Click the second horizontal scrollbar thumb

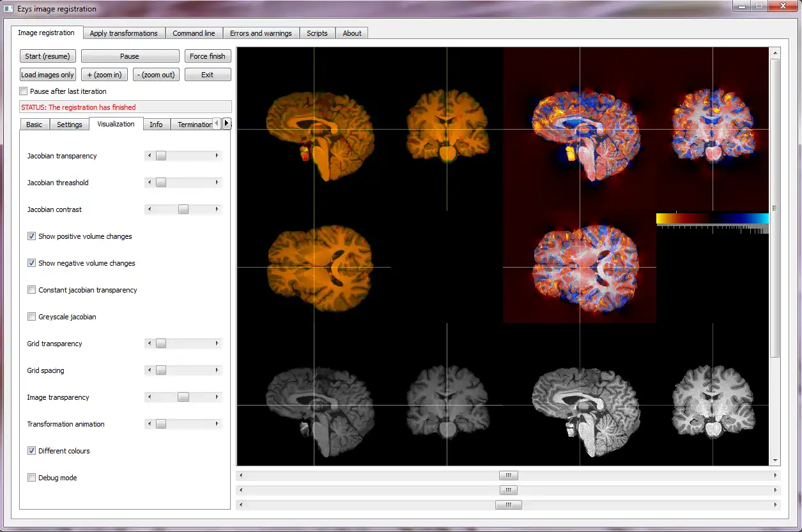508,490
